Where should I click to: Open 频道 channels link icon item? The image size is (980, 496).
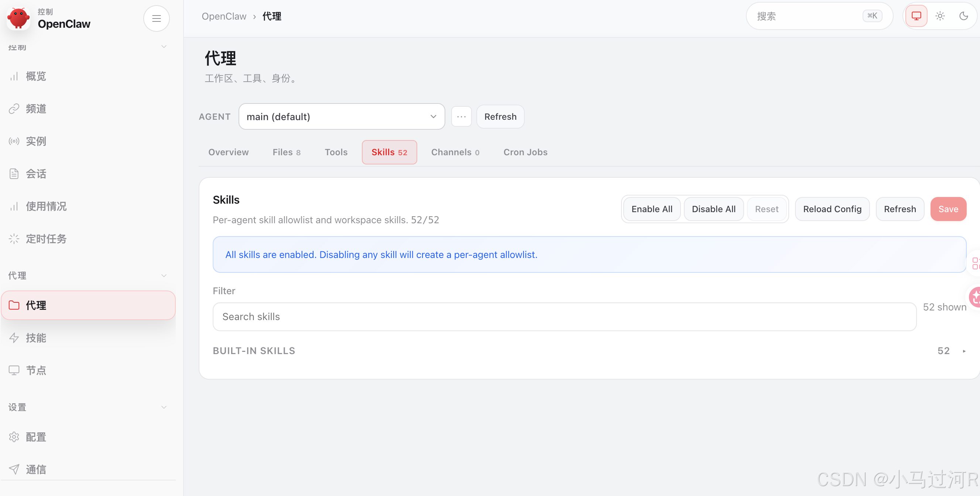pyautogui.click(x=36, y=109)
